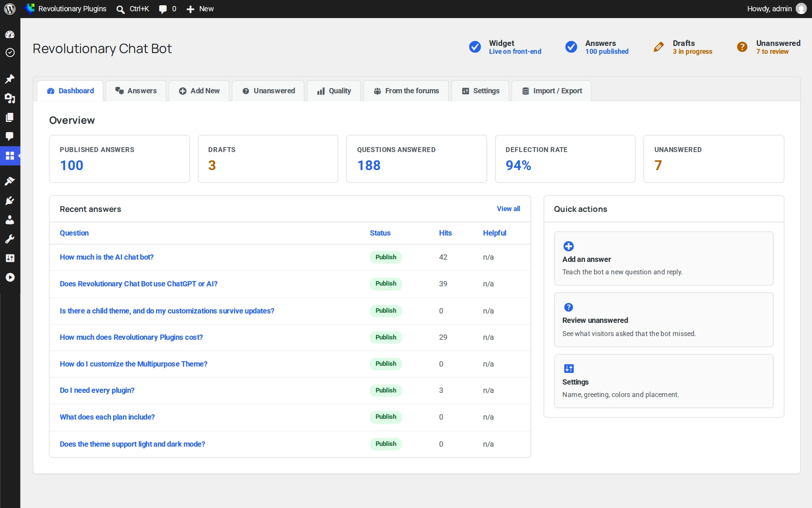Open Settings quick action card

coord(664,381)
